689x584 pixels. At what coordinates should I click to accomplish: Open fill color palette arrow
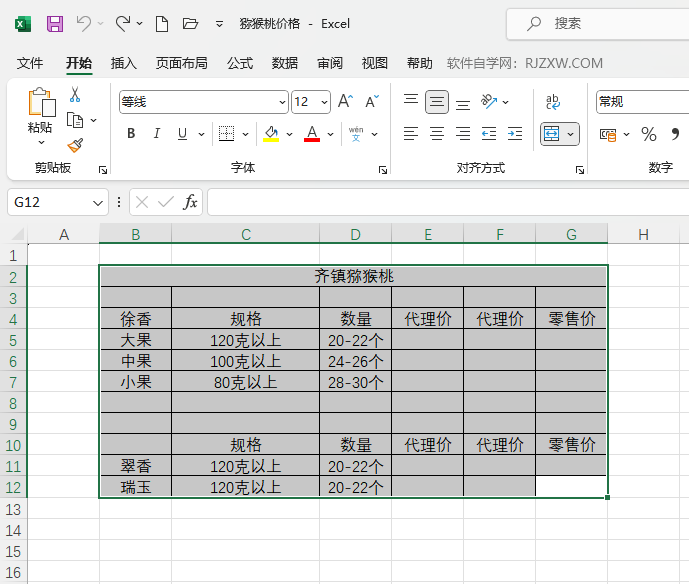pos(290,134)
